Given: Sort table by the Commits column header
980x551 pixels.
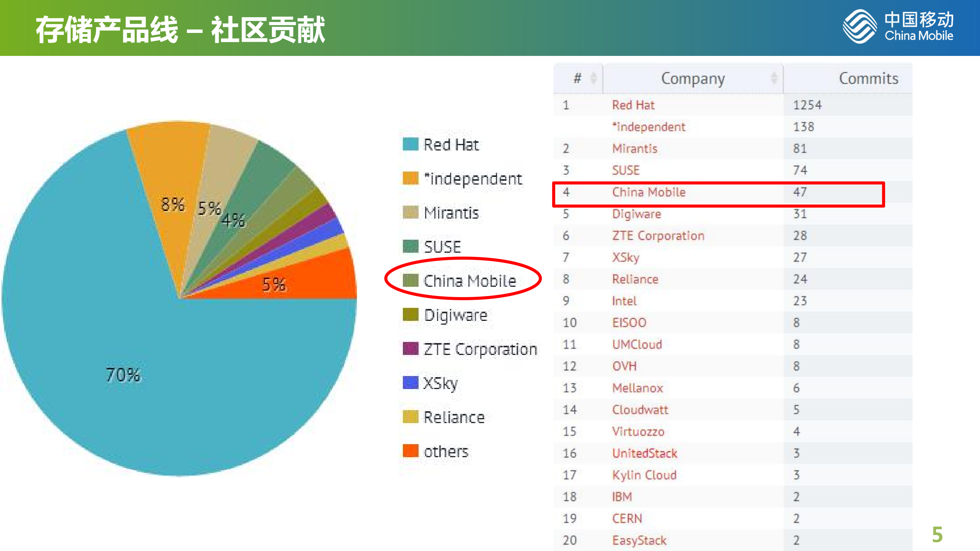Looking at the screenshot, I should (x=868, y=78).
